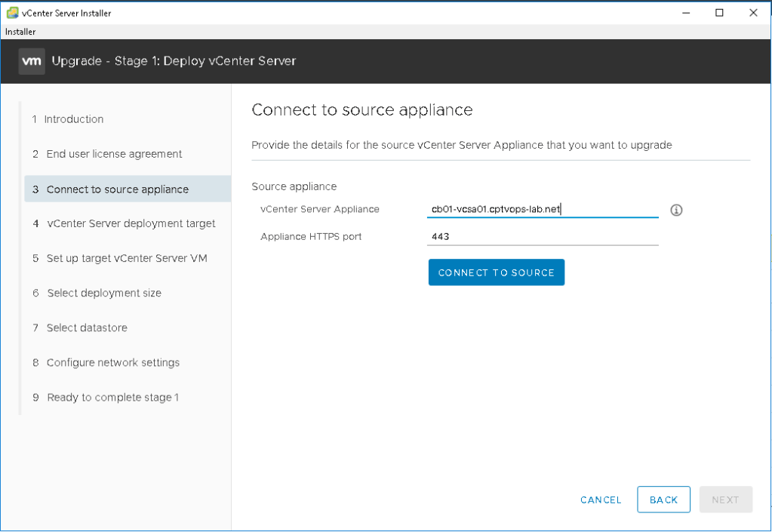
Task: Open the Installer menu
Action: (x=20, y=32)
